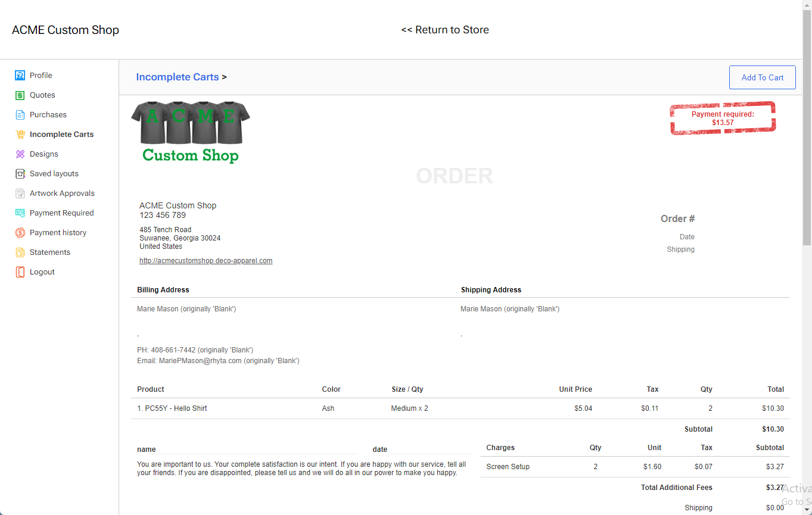Select the Payment Required icon

[20, 213]
